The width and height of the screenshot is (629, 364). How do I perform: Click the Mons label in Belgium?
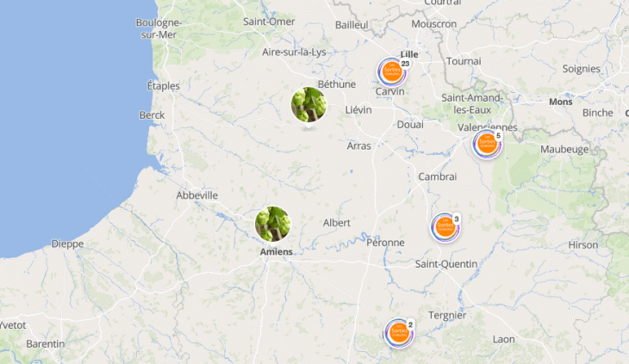560,102
